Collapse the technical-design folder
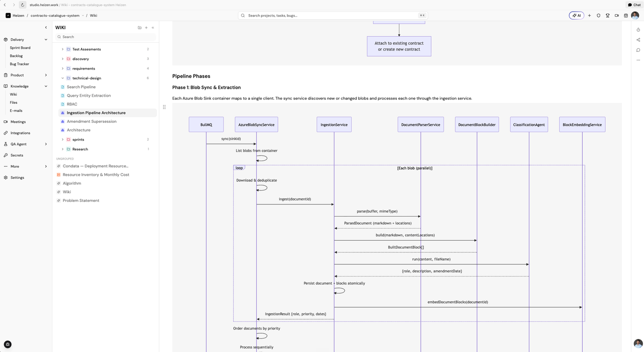Screen dimensions: 644x352 coord(62,78)
